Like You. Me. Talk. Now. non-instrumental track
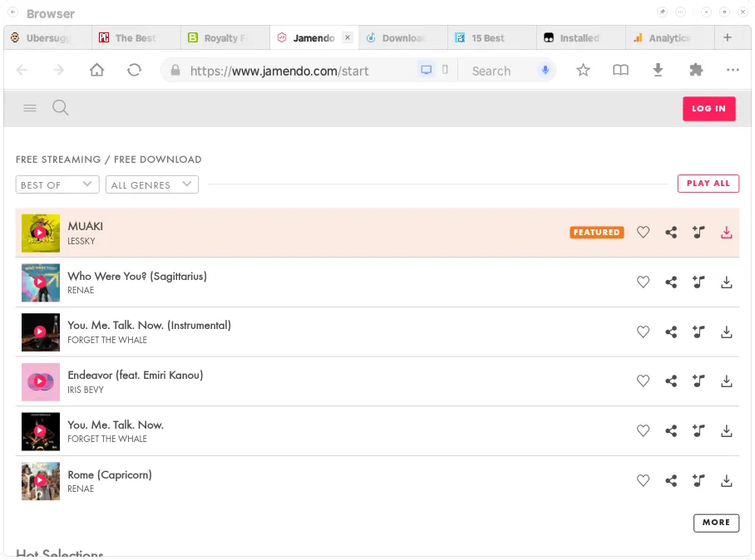 [643, 430]
